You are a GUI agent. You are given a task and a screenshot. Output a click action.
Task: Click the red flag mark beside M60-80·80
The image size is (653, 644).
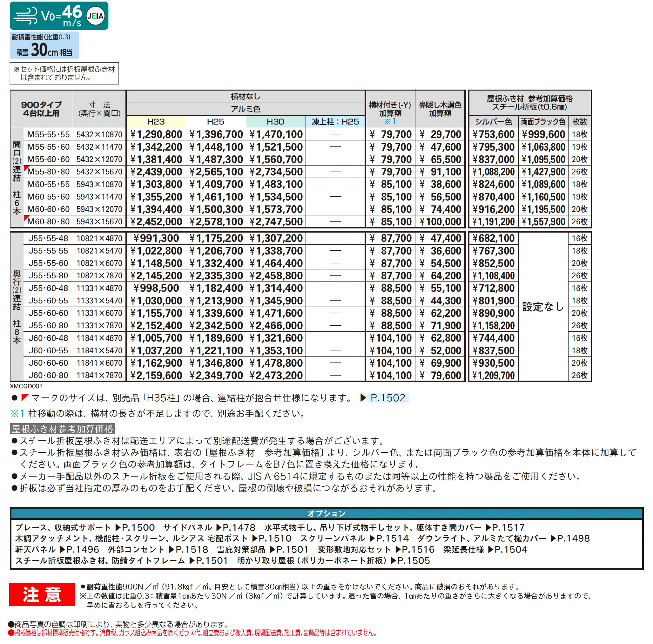(x=26, y=218)
